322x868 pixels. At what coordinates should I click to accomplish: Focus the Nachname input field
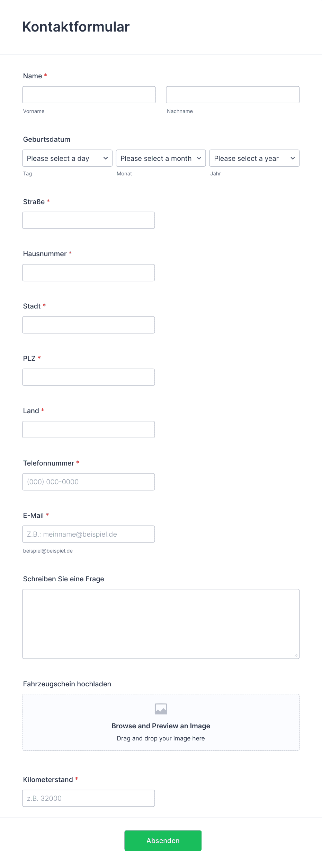coord(233,95)
